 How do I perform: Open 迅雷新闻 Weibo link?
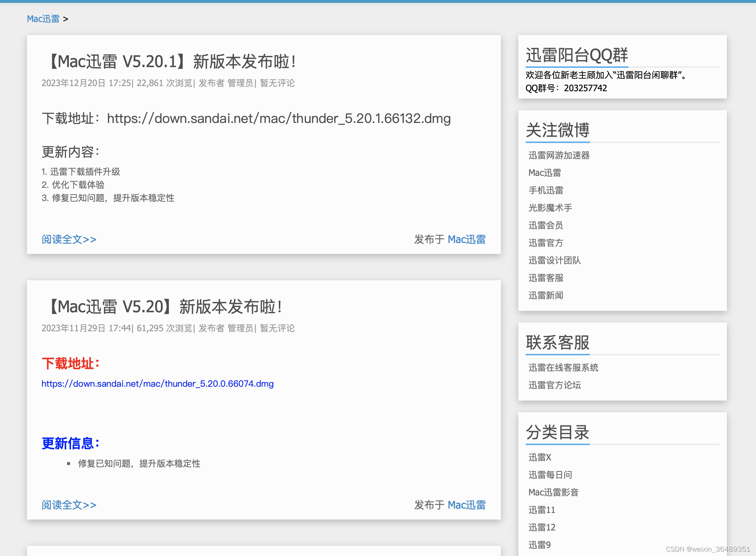546,296
